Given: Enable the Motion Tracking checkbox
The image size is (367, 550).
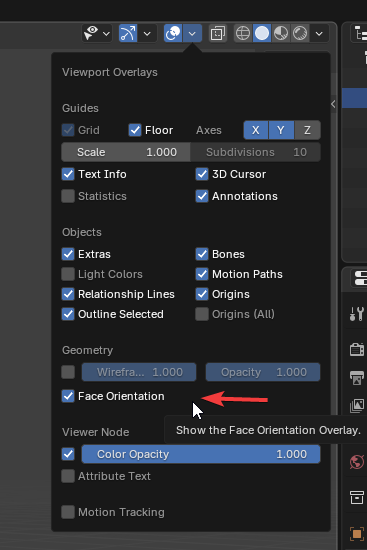Looking at the screenshot, I should tap(68, 512).
